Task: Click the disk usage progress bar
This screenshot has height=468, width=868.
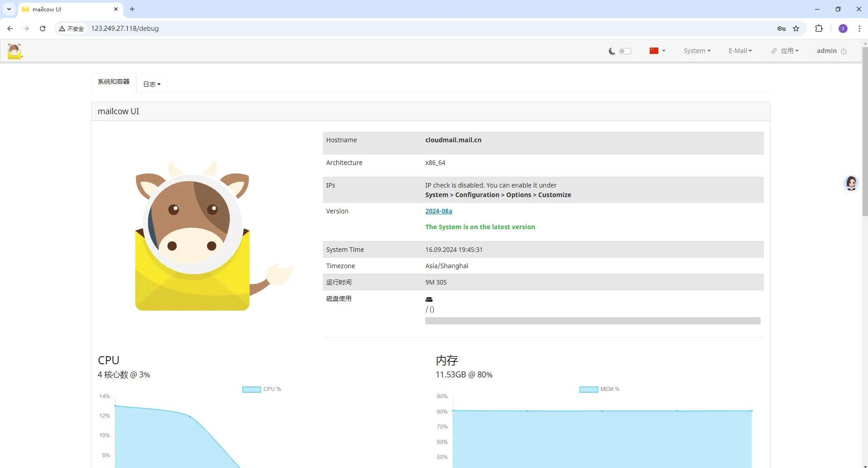Action: point(593,321)
